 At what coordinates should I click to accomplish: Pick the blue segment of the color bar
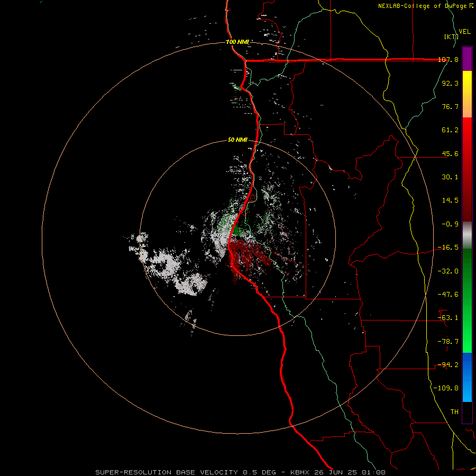(467, 377)
